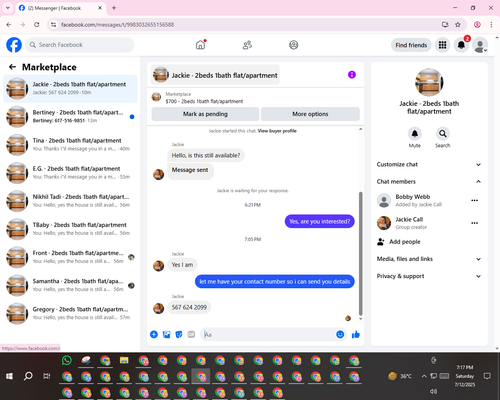This screenshot has height=400, width=500.
Task: Click the Marketplace listing thumbnail in header
Action: [156, 97]
